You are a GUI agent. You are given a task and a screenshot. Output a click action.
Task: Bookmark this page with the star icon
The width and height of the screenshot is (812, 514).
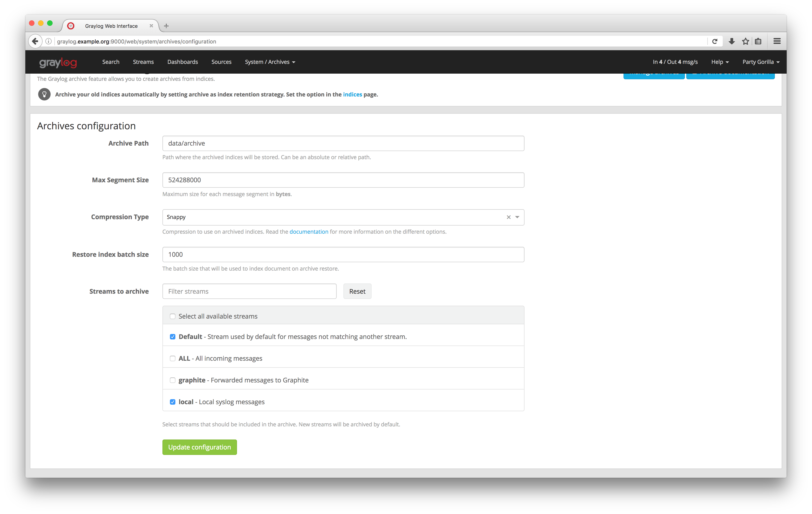745,41
